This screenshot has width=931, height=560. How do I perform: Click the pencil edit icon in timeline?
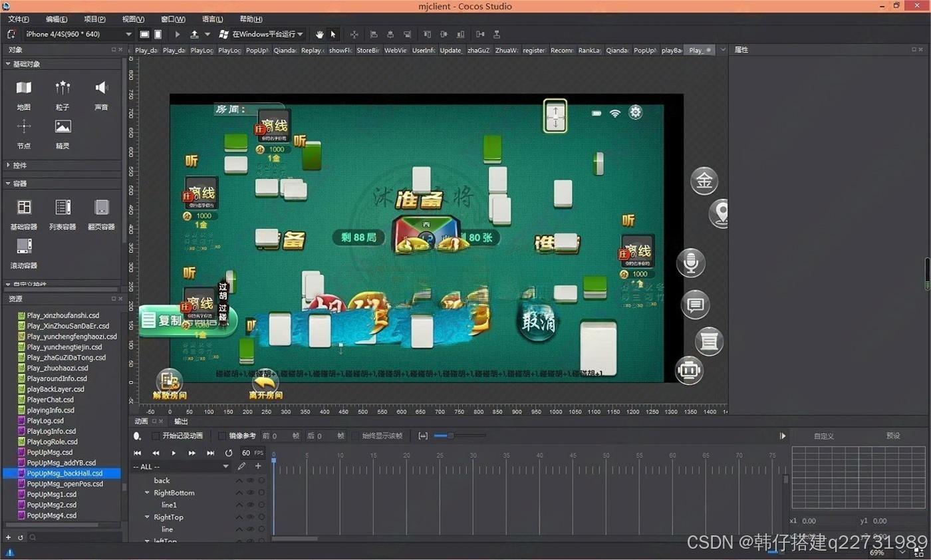[x=241, y=466]
